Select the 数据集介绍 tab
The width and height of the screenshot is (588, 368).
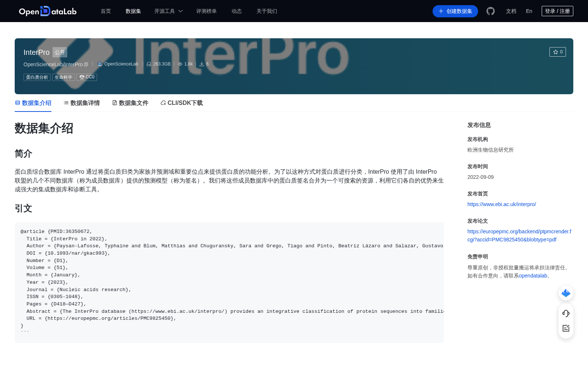click(33, 103)
